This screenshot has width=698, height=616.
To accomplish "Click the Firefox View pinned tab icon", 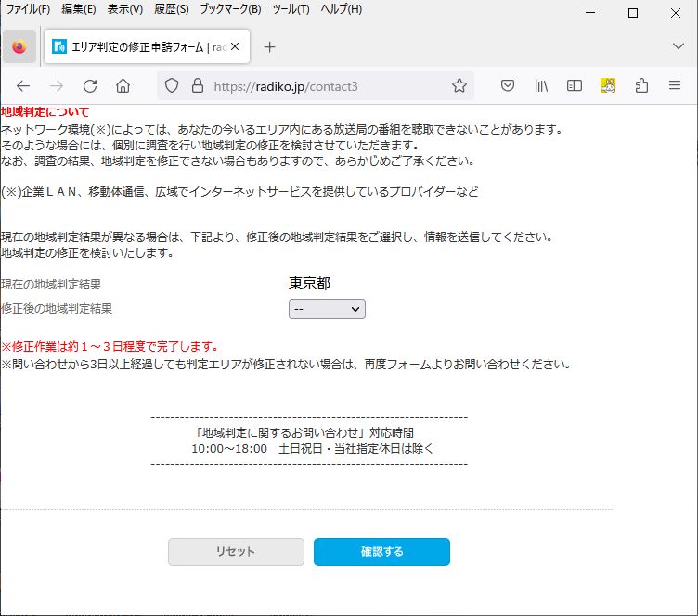I will 19,47.
